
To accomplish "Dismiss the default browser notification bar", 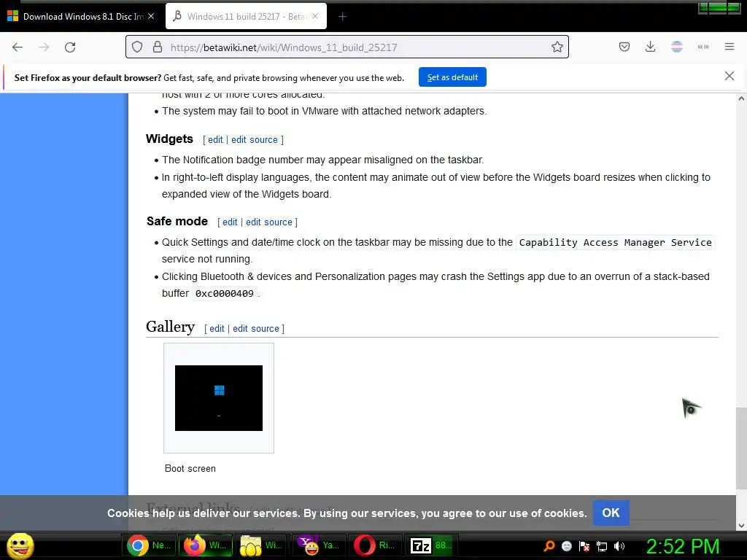I will tap(729, 76).
